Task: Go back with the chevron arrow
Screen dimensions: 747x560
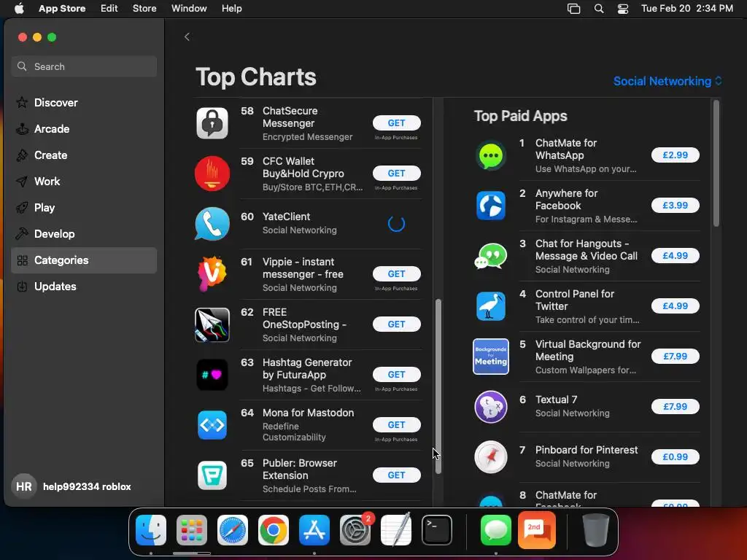Action: click(187, 36)
